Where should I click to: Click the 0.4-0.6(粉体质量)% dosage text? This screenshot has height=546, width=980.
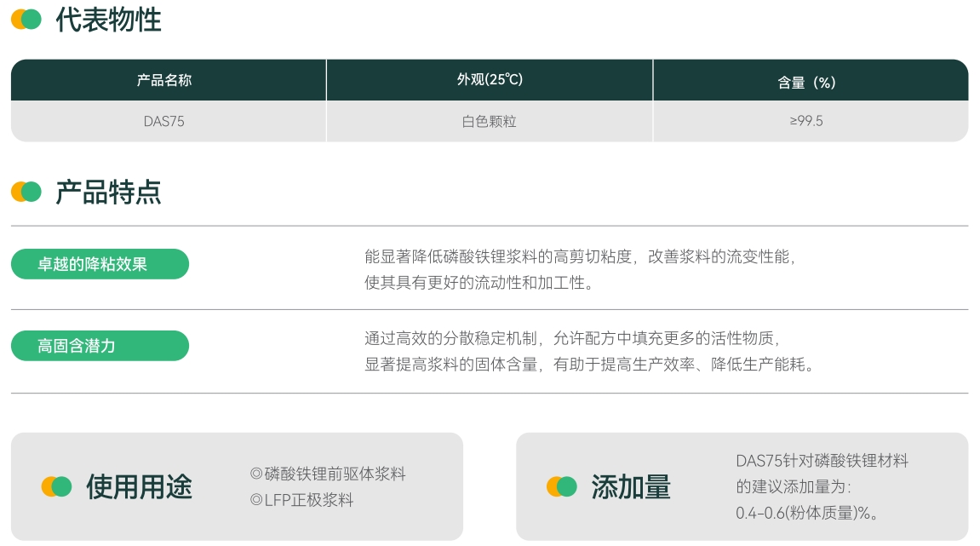[x=807, y=513]
